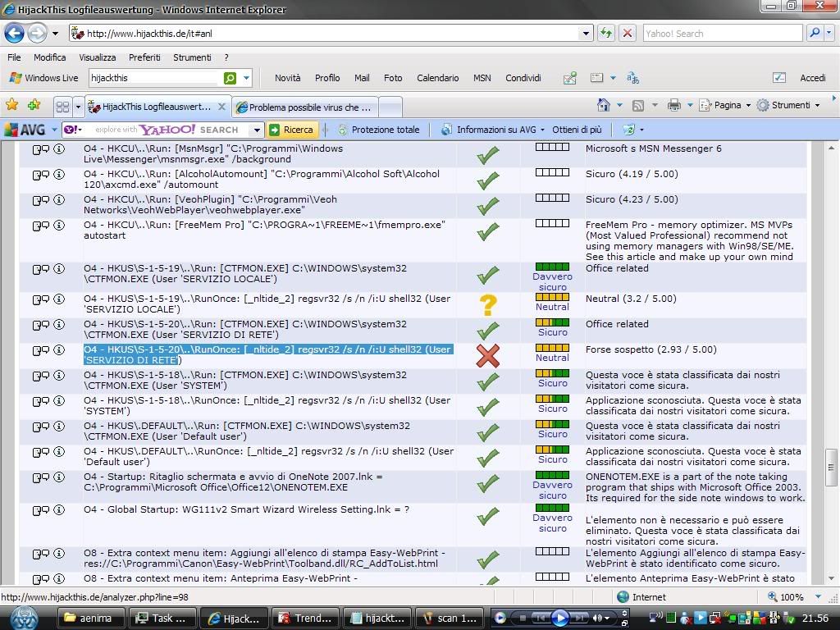Image resolution: width=840 pixels, height=630 pixels.
Task: Click the comment icon on the WG111v2 Smart Wizard row
Action: click(x=41, y=510)
